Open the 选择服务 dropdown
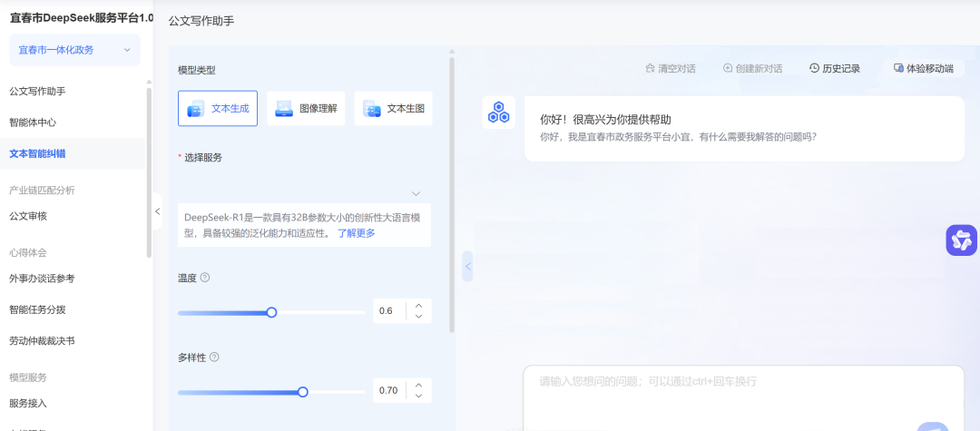Screen dimensions: 980x431 coord(304,193)
